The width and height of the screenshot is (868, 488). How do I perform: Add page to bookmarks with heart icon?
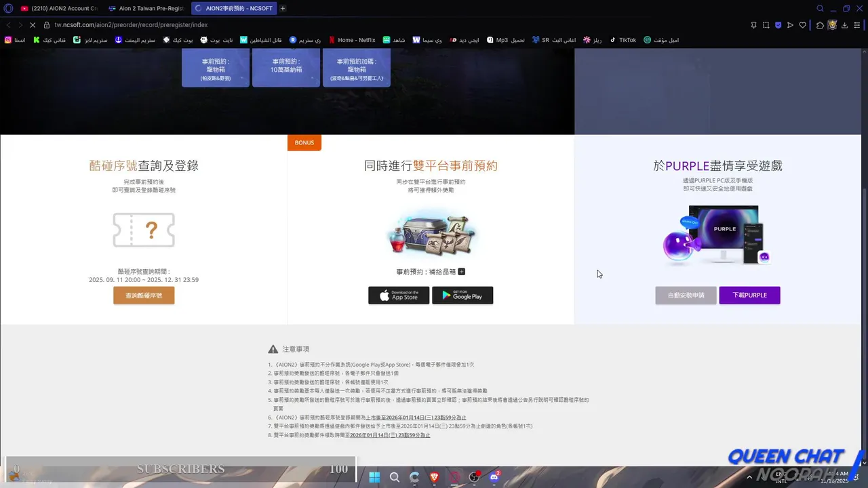802,25
